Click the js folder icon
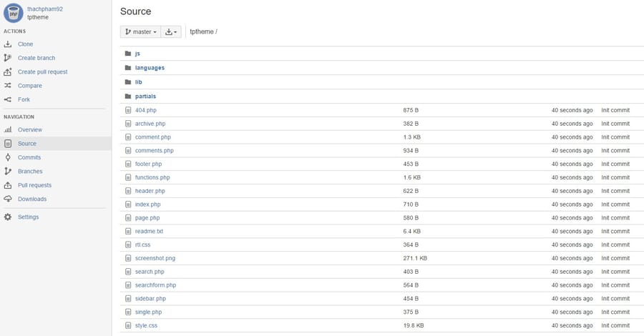Screen dimensions: 644x336 (x=128, y=54)
